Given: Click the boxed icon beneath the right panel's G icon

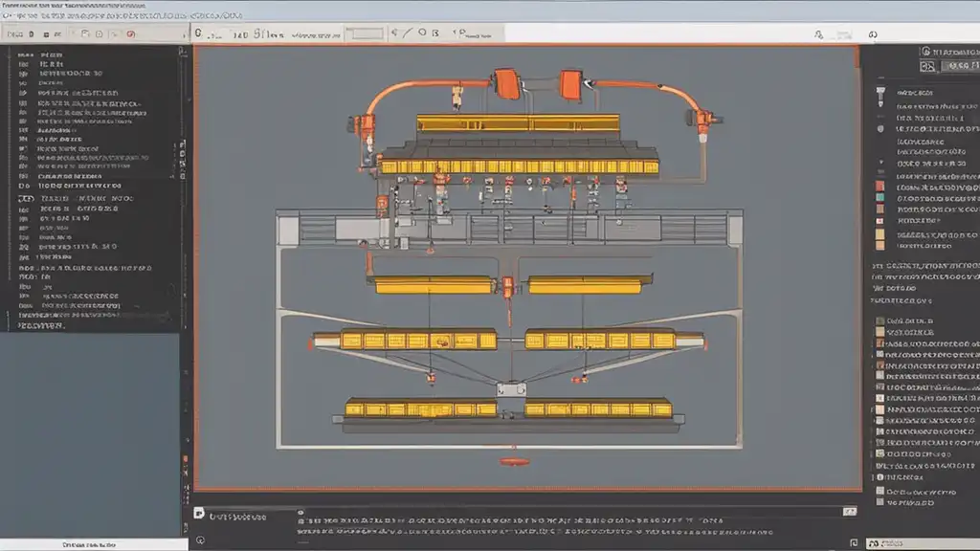Looking at the screenshot, I should (x=927, y=66).
